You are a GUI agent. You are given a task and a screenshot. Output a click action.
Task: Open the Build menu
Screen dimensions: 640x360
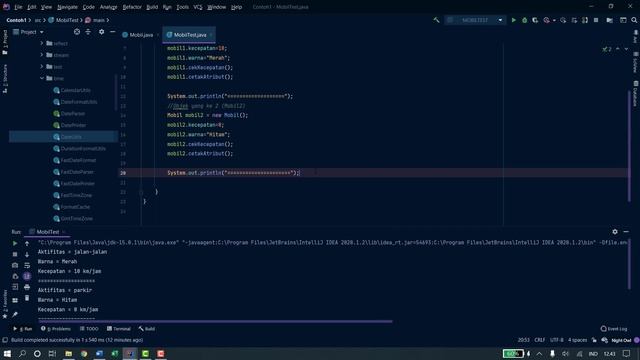(152, 7)
